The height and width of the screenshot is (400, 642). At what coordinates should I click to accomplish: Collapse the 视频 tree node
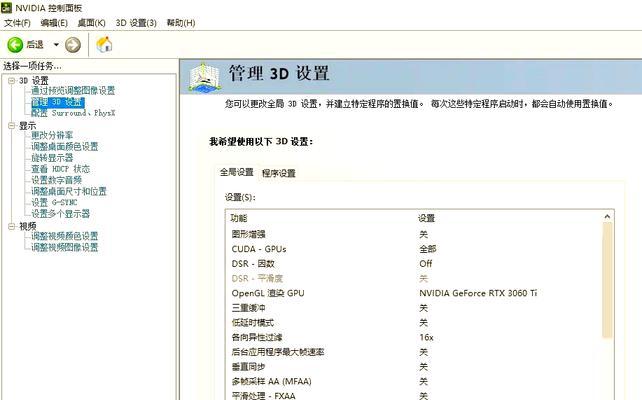tap(11, 226)
